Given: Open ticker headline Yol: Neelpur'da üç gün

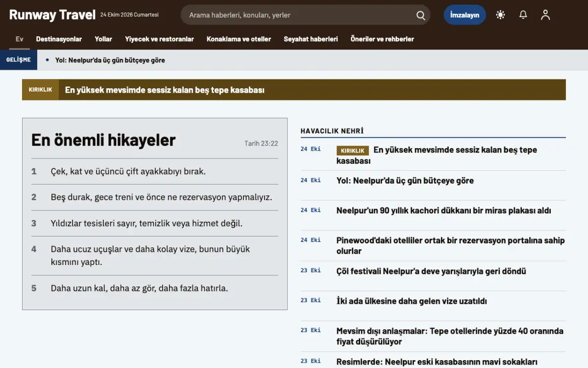Looking at the screenshot, I should (110, 60).
